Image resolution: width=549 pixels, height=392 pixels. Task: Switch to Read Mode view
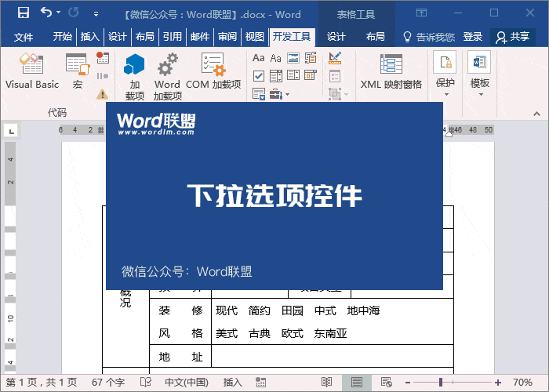coord(327,383)
